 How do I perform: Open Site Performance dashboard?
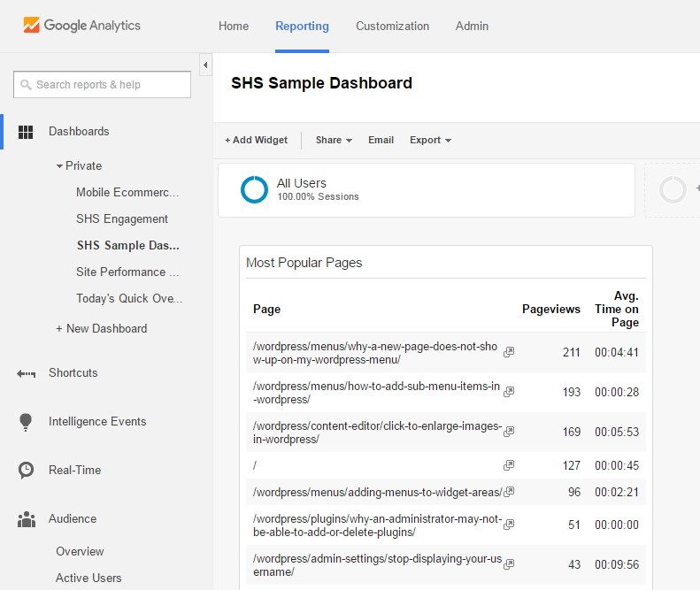click(127, 272)
